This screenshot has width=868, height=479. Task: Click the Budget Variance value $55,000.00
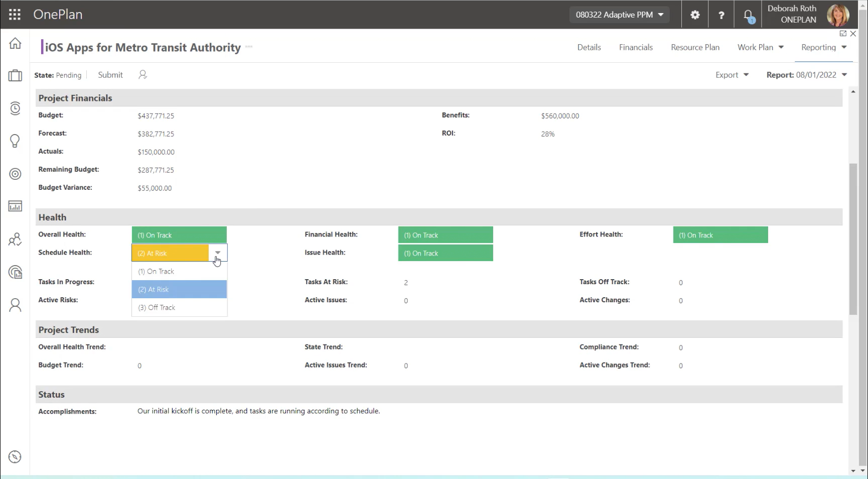155,188
